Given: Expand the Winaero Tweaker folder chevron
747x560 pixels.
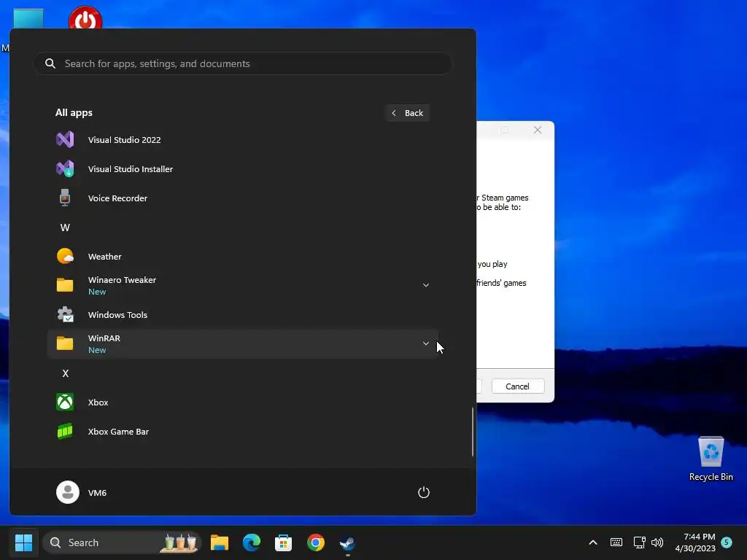Looking at the screenshot, I should [426, 285].
